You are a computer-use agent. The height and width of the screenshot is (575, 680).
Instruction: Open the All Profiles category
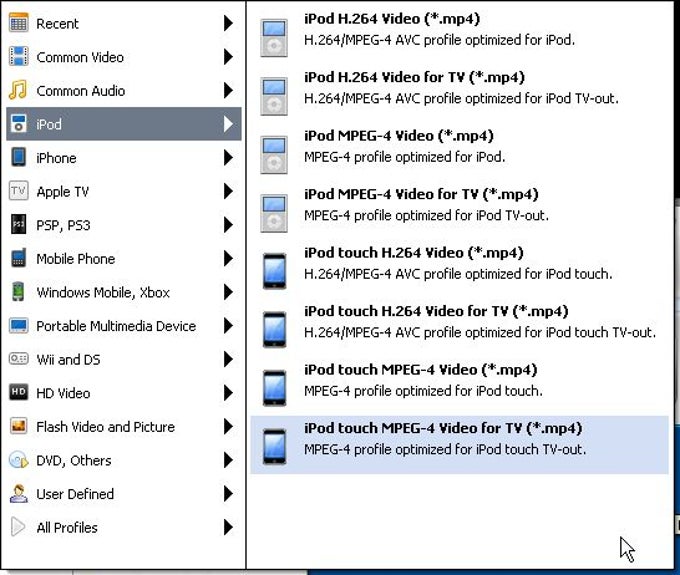[124, 527]
